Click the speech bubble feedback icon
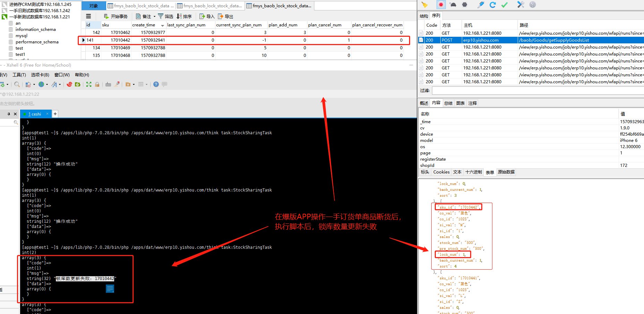644x314 pixels. tap(164, 84)
